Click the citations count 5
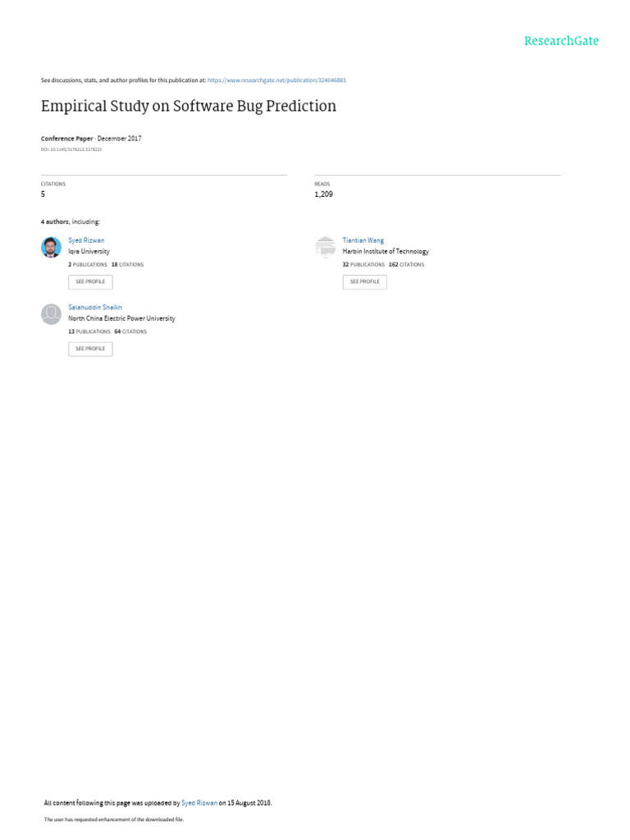 pos(43,194)
